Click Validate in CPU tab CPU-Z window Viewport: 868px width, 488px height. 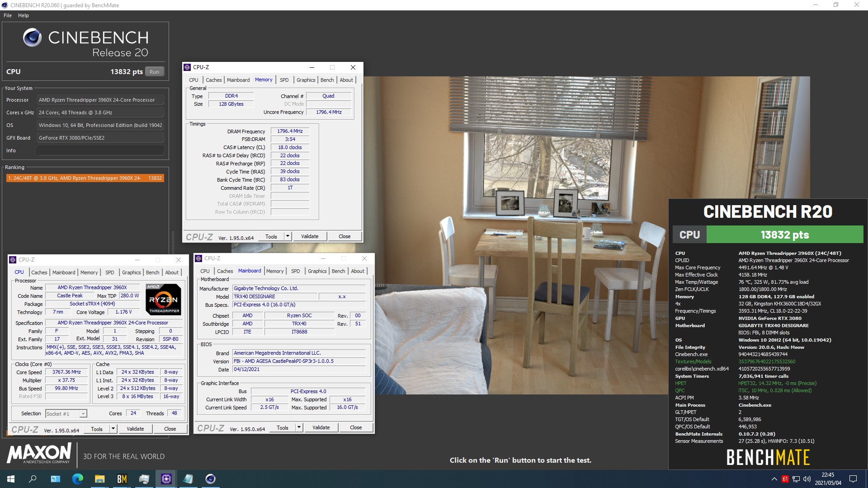135,429
